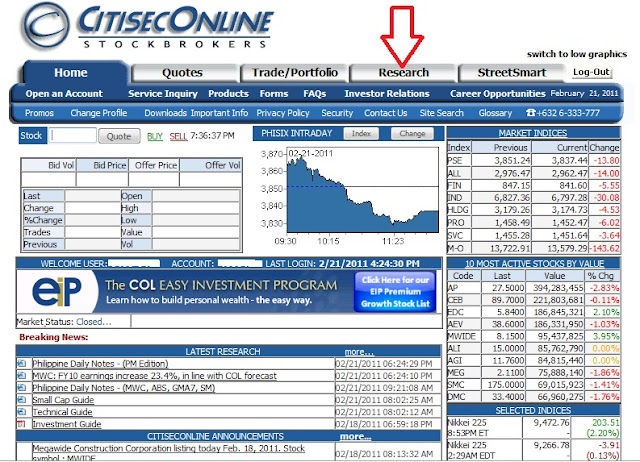Select Index button on PHISIX Intraday
Screen dimensions: 640x462
[x=361, y=133]
